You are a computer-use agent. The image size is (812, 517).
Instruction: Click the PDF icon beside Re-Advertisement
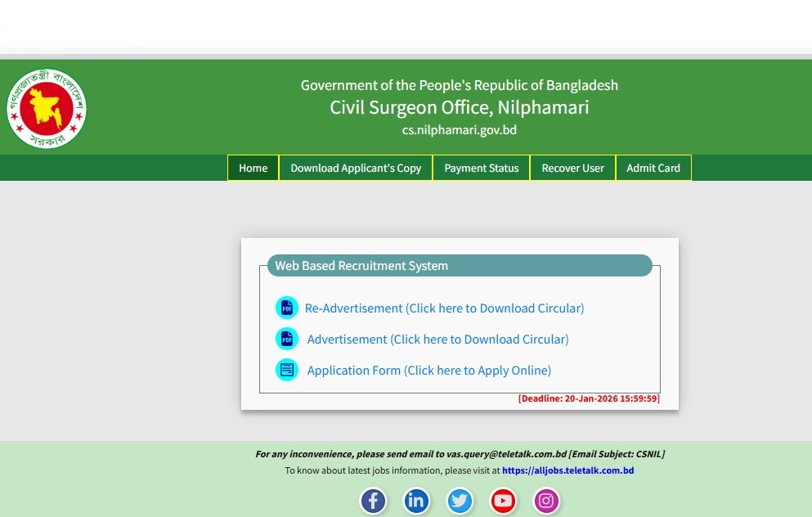(287, 308)
